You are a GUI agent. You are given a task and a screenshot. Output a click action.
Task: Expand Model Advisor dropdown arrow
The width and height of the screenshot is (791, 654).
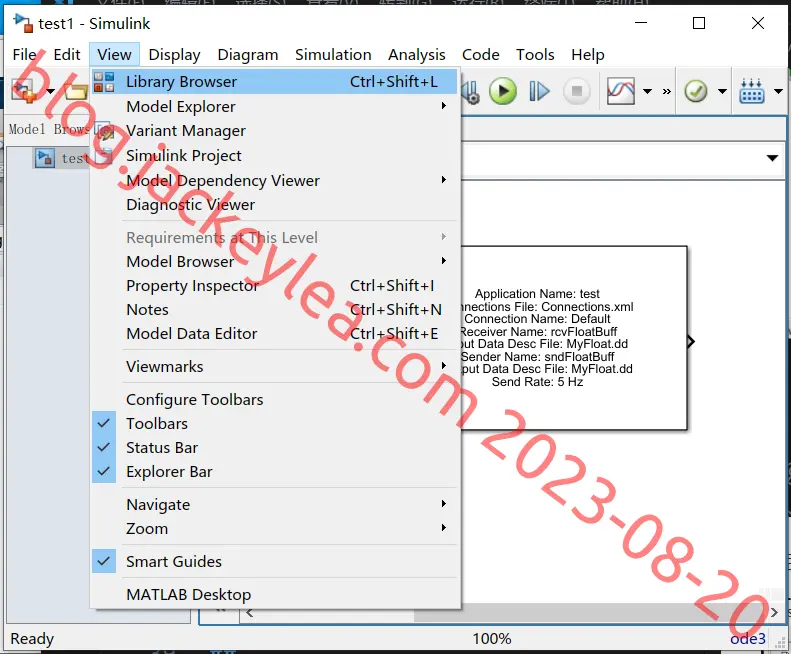tap(722, 92)
